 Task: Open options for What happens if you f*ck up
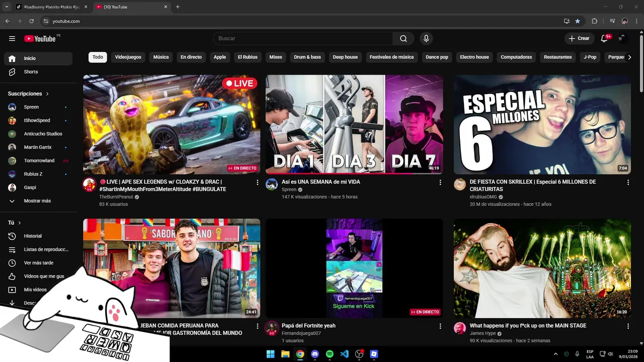point(628,326)
